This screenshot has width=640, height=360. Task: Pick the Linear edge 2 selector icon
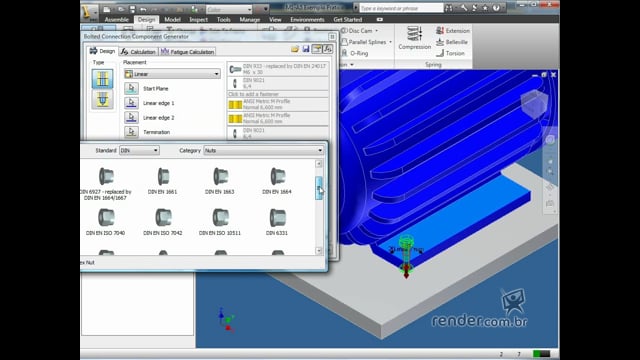pyautogui.click(x=131, y=118)
